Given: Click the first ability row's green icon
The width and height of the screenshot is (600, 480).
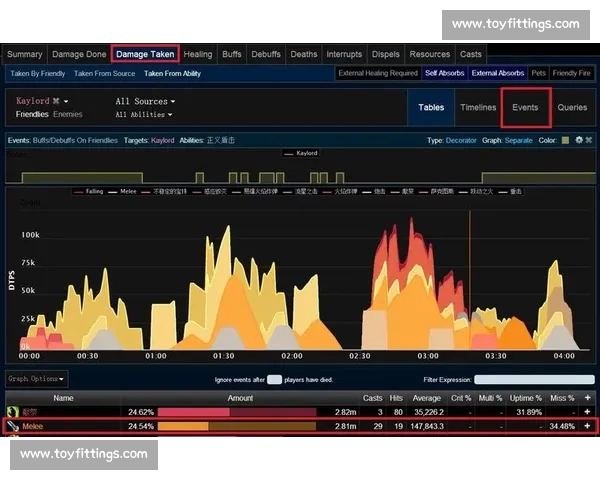Looking at the screenshot, I should (13, 411).
